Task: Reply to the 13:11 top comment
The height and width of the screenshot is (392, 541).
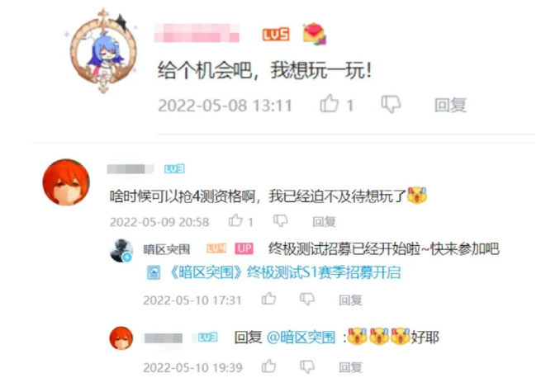Action: [x=450, y=105]
